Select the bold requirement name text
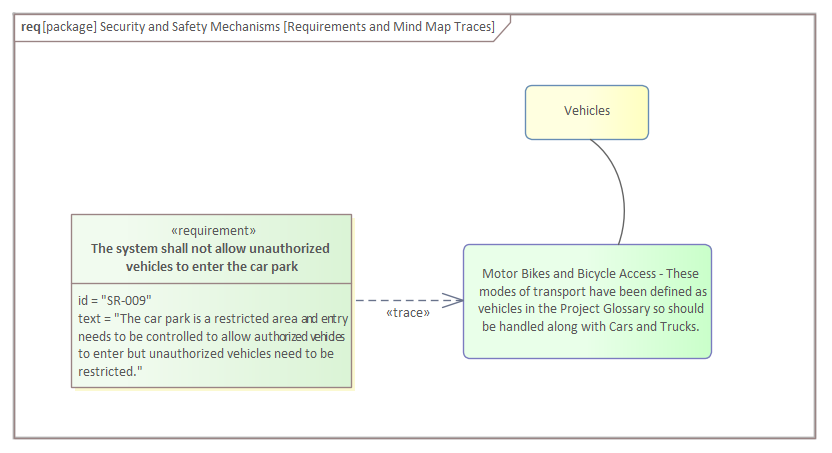This screenshot has width=832, height=453. (x=211, y=257)
